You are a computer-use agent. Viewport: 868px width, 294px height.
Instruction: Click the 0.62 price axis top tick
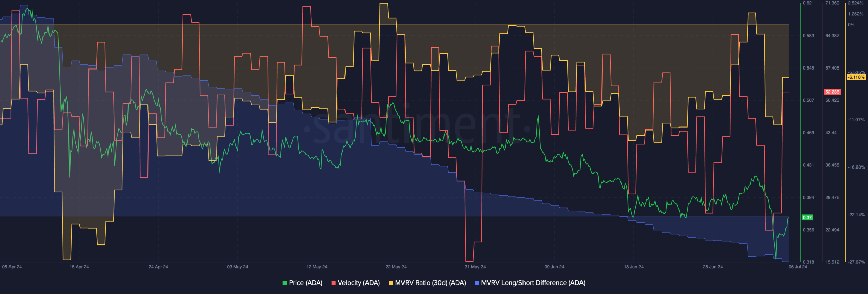(x=807, y=3)
